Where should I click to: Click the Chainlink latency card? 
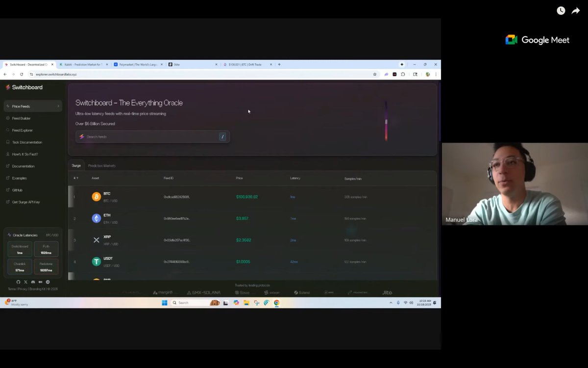(x=20, y=267)
